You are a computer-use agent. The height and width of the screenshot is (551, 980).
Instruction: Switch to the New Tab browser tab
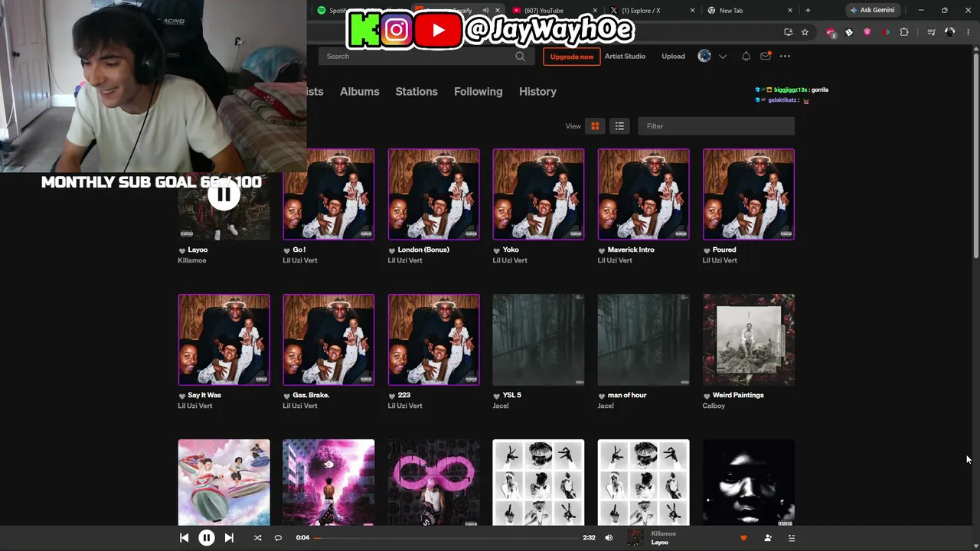tap(749, 11)
